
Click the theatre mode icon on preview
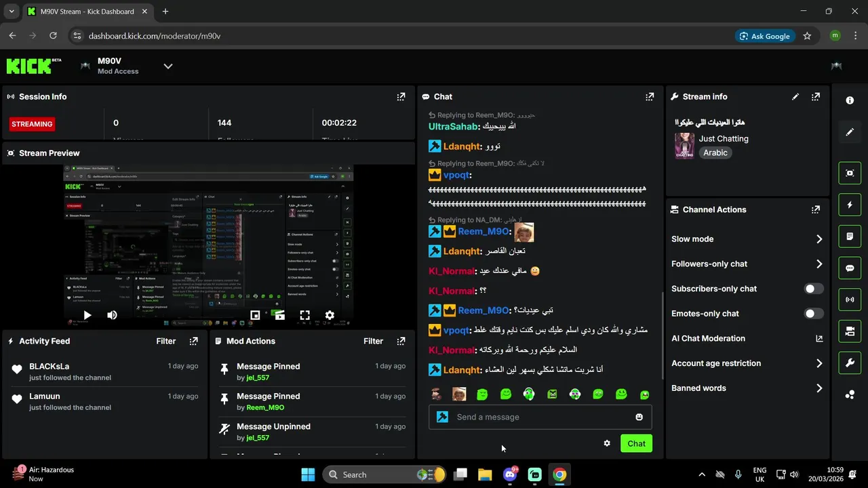[279, 315]
